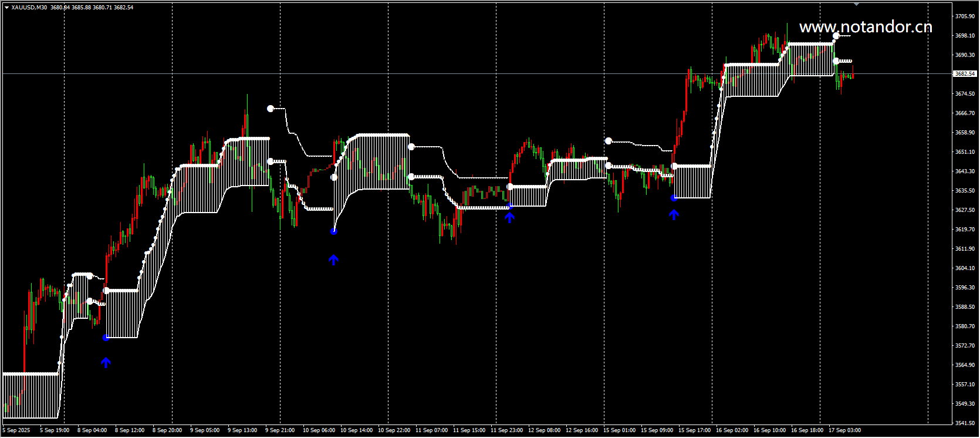Select the blue up arrow near 8 Sep 04:00
Screen dimensions: 980x438
106,362
